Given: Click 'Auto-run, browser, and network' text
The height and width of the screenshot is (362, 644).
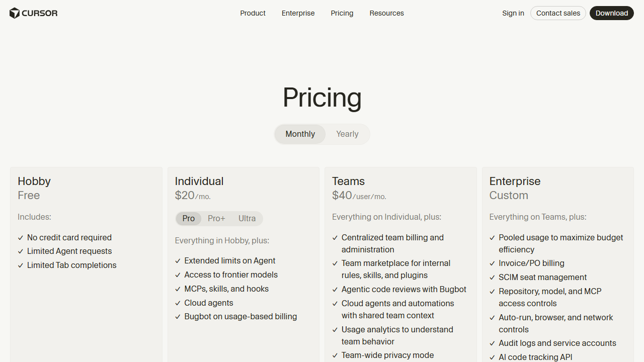Looking at the screenshot, I should point(556,318).
